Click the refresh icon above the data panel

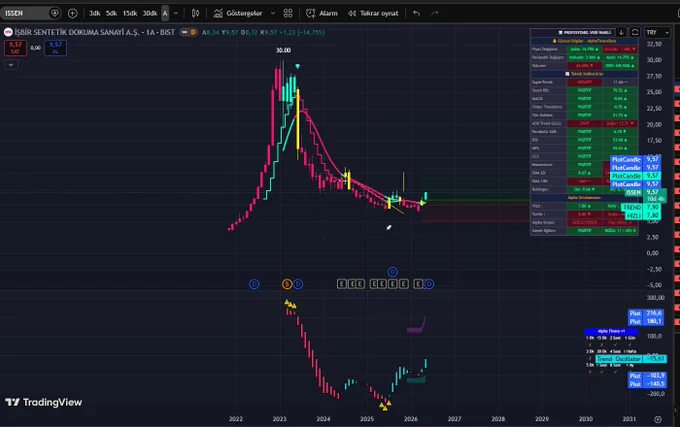tap(635, 33)
